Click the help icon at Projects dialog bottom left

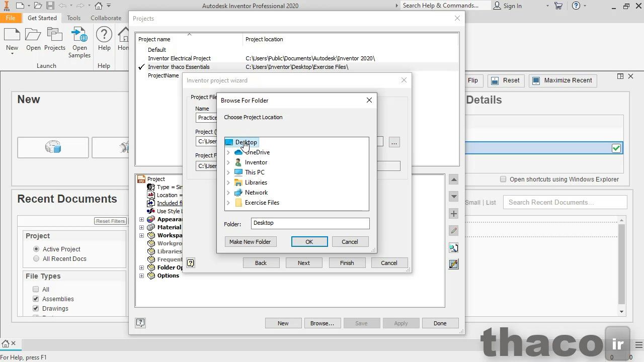140,323
